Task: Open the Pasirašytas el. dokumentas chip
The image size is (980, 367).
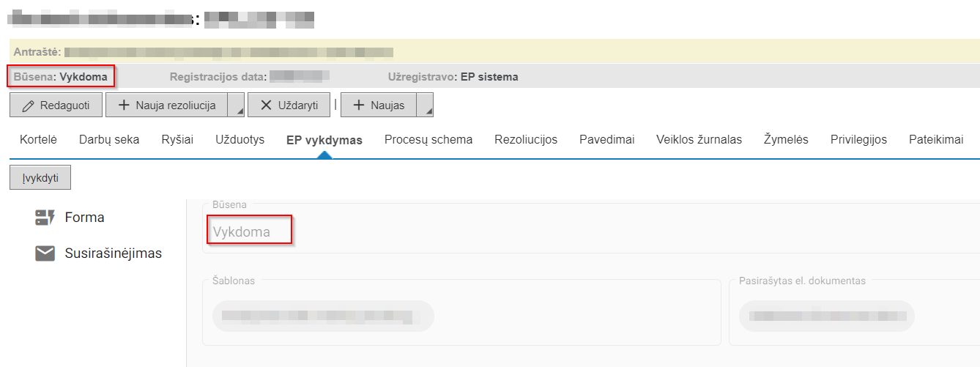Action: (x=826, y=316)
